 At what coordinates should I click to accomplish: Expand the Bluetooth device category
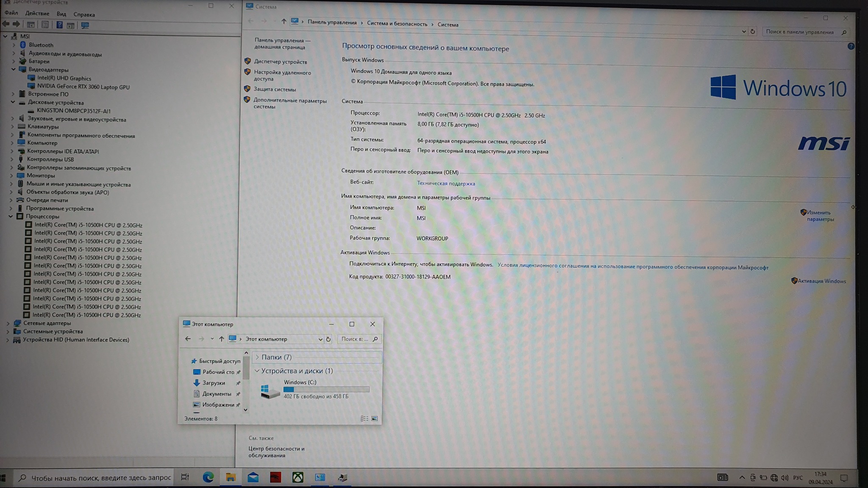click(14, 45)
